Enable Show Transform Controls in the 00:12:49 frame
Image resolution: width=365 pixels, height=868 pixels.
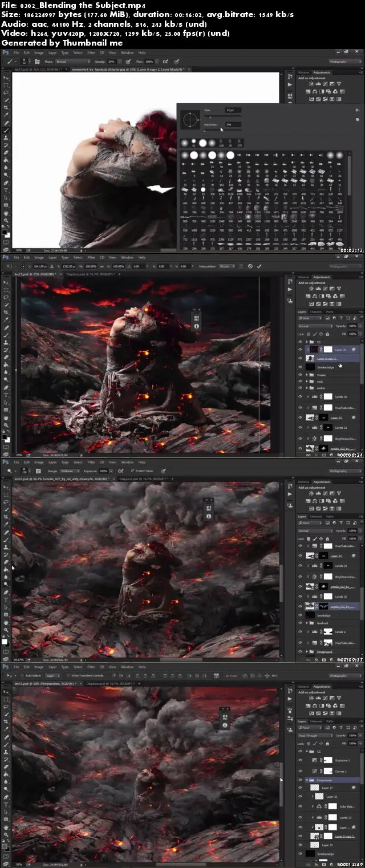(68, 675)
